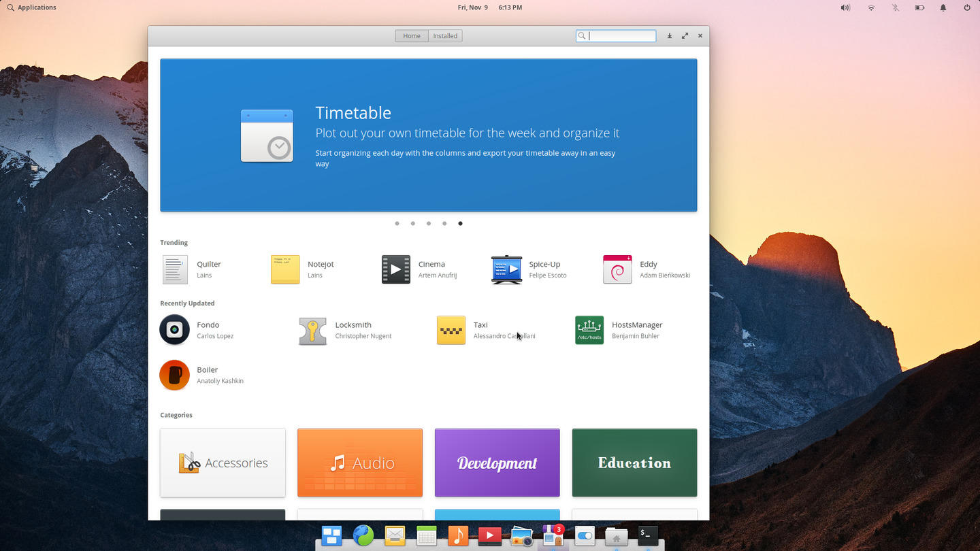Viewport: 980px width, 551px height.
Task: Switch to the Home tab
Action: (x=412, y=36)
